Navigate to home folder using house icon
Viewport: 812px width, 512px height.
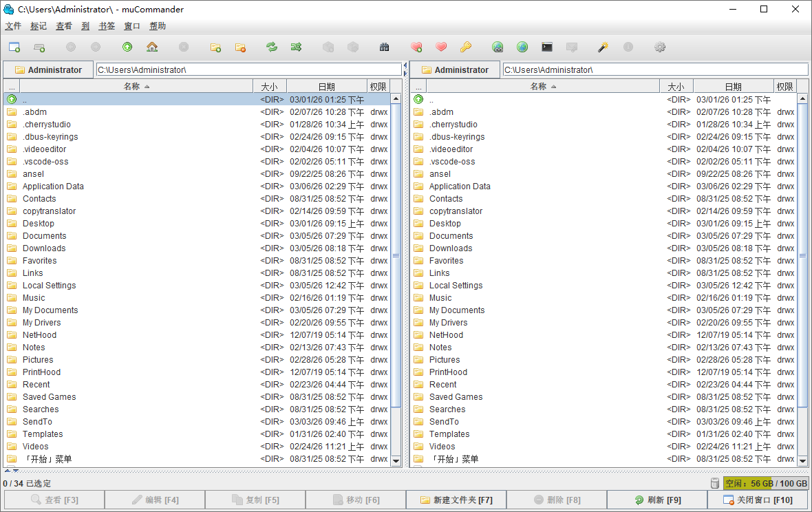click(x=152, y=47)
